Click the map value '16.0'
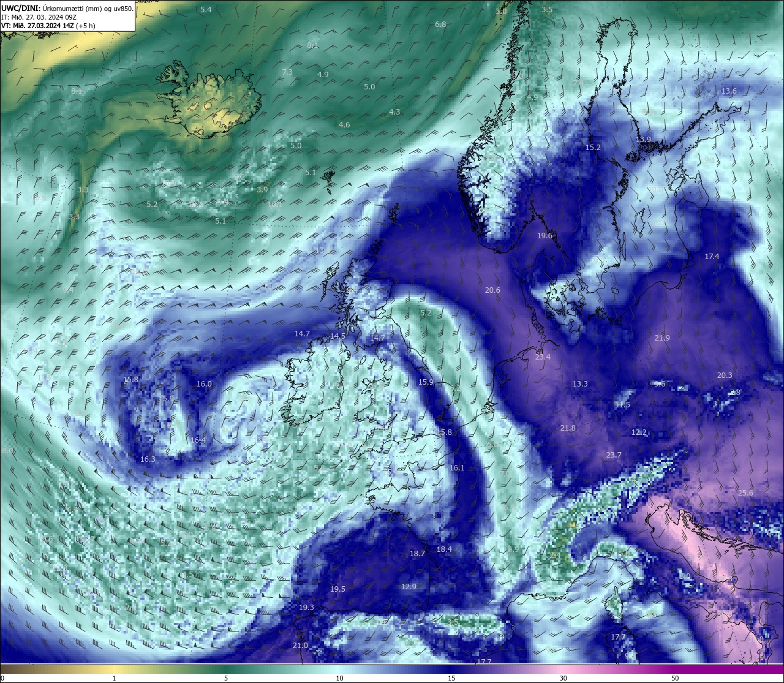784x683 pixels. (204, 384)
